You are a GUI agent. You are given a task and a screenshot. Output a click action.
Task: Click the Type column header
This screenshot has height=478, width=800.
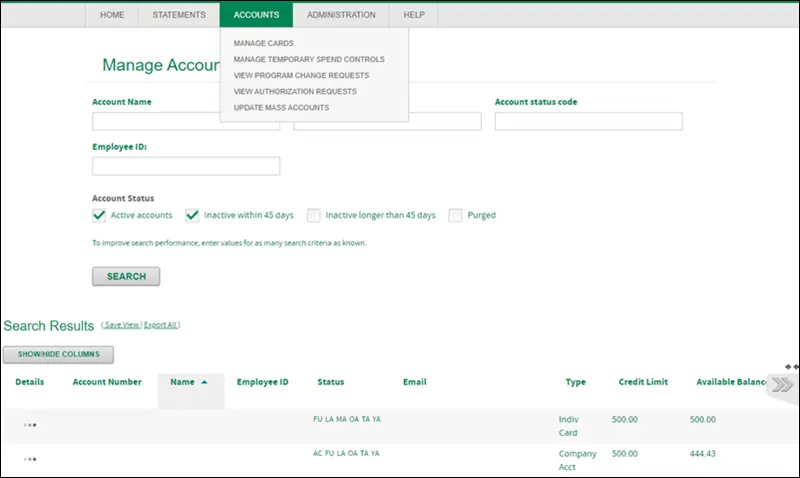click(x=576, y=382)
